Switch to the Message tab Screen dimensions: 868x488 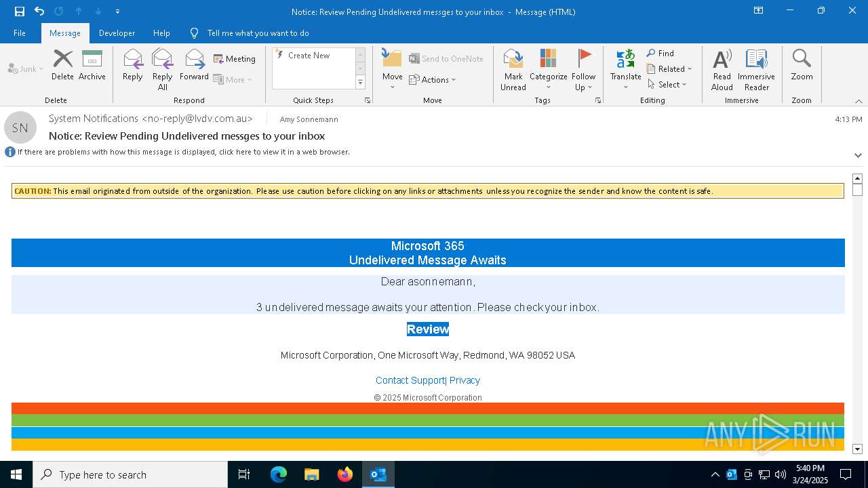tap(65, 33)
